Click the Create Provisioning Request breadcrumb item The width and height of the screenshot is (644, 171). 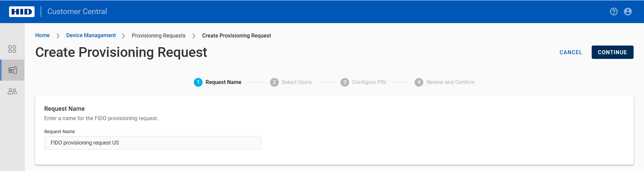point(236,36)
